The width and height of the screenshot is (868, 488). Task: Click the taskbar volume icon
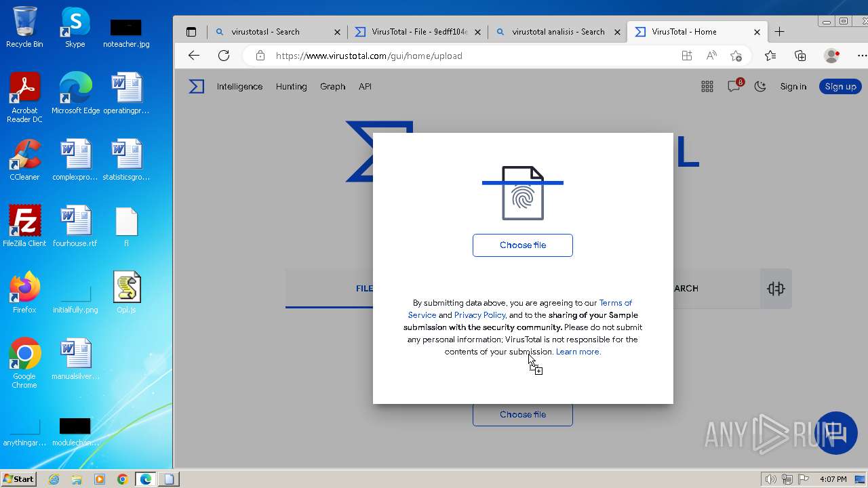click(x=771, y=479)
